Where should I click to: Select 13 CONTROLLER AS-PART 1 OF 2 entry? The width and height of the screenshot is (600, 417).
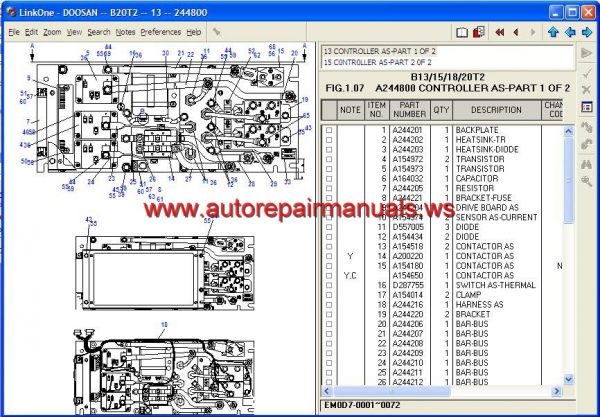(x=380, y=51)
